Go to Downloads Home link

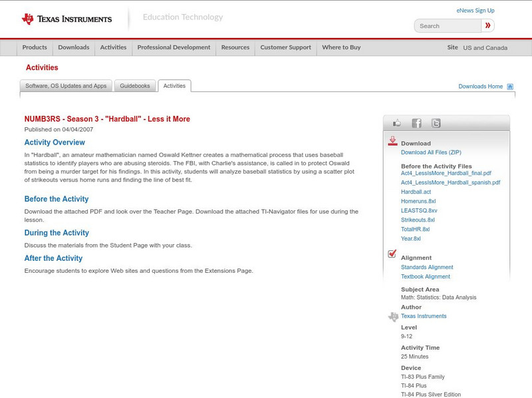coord(480,87)
